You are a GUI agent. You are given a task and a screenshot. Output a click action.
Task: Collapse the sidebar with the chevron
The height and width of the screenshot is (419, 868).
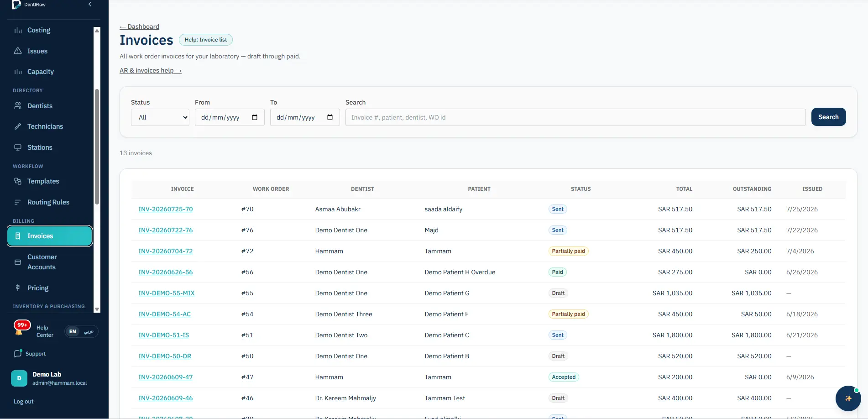tap(90, 4)
